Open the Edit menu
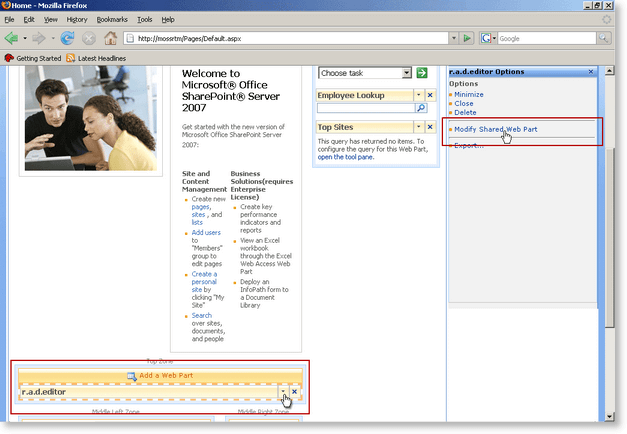 tap(29, 19)
